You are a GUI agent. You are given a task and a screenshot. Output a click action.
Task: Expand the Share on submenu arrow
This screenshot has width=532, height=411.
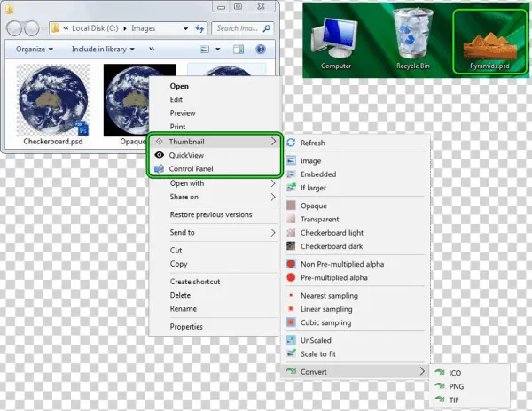point(273,197)
